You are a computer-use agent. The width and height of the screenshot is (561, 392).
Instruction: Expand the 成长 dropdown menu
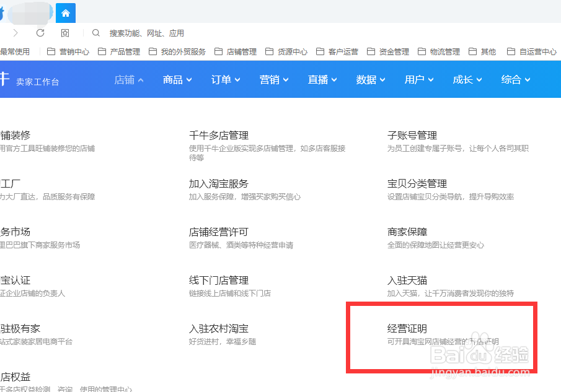pos(467,79)
